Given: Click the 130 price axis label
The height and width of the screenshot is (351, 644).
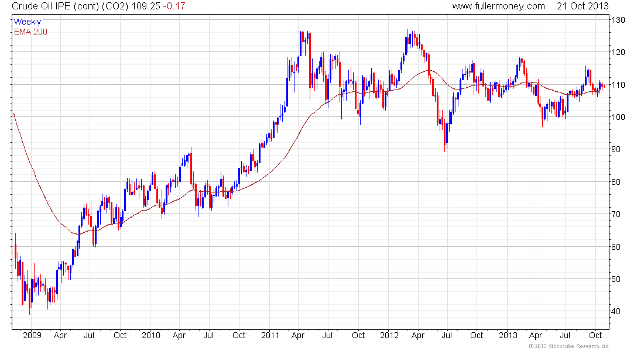Looking at the screenshot, I should click(618, 20).
